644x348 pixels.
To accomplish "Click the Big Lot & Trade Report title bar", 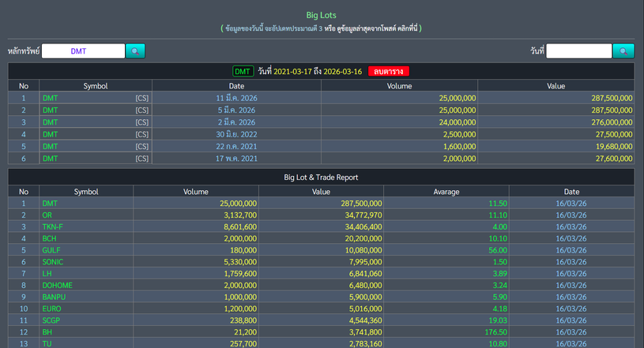I will click(x=322, y=178).
